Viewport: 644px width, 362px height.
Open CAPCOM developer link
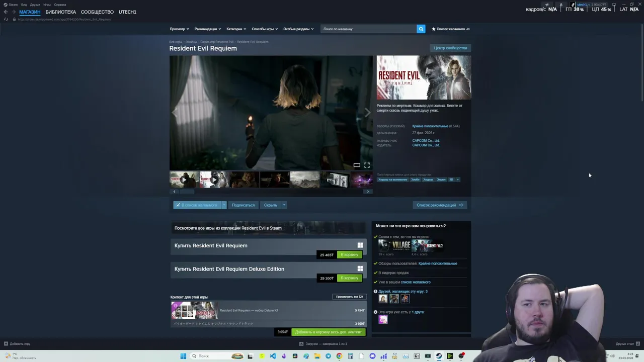pyautogui.click(x=426, y=141)
